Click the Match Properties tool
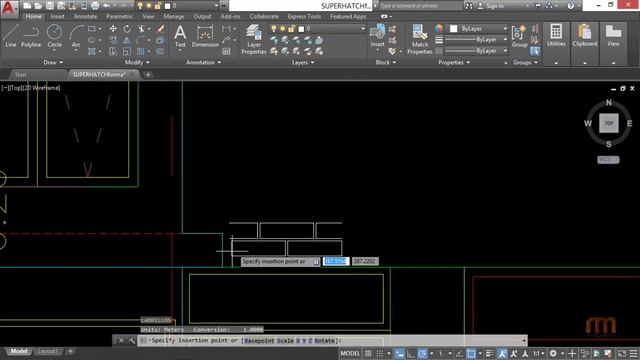The height and width of the screenshot is (360, 640). coord(420,39)
